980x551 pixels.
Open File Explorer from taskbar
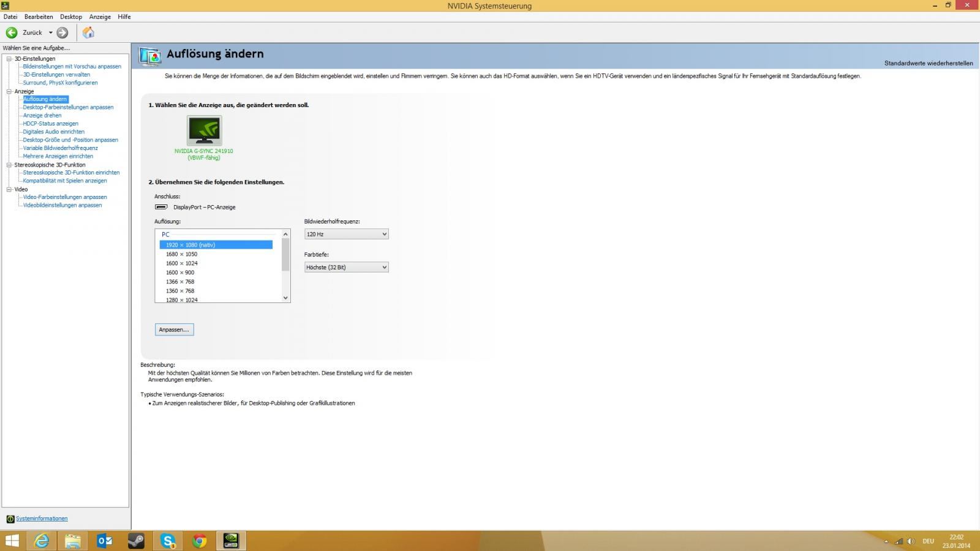coord(73,541)
